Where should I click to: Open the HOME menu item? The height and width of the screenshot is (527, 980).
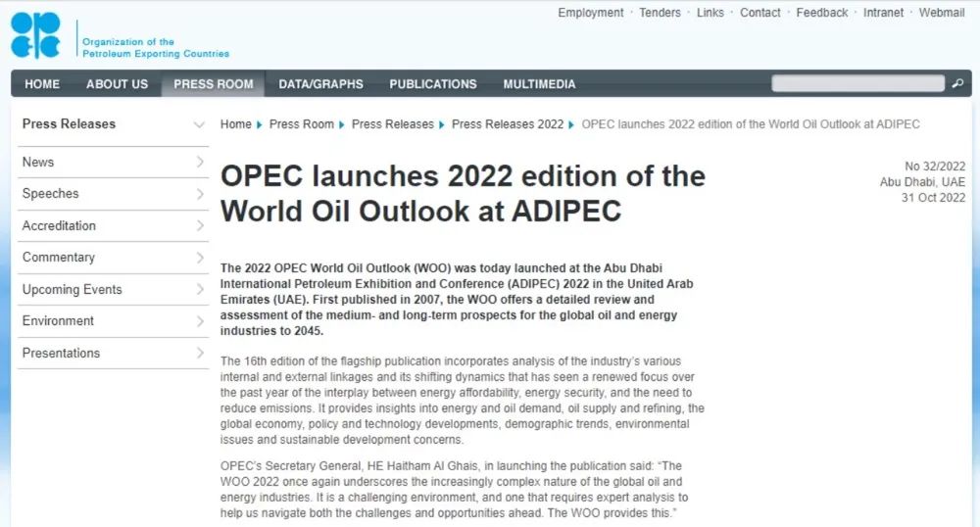pos(42,84)
